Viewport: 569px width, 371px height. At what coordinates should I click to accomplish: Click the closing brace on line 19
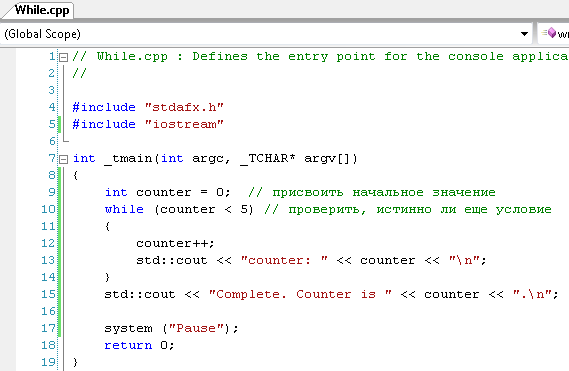point(75,362)
